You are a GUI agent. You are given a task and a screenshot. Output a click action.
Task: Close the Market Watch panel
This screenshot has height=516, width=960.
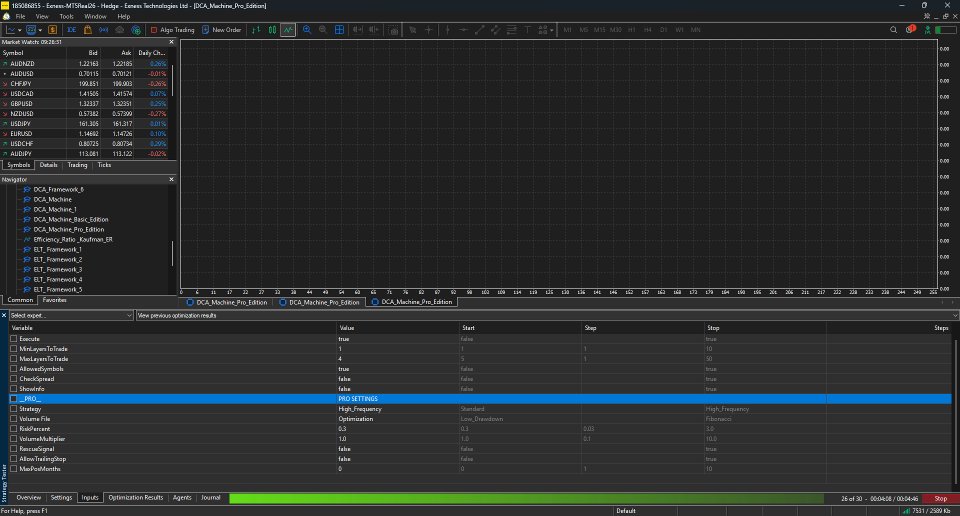(x=171, y=42)
